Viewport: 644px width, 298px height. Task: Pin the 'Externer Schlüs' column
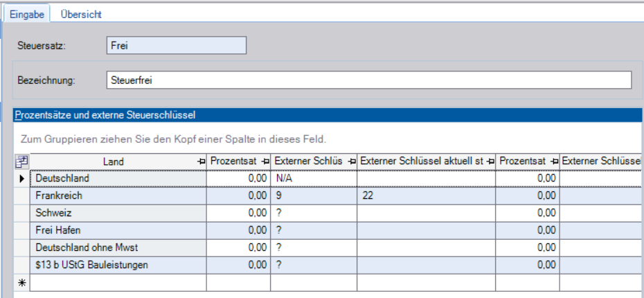click(x=352, y=161)
